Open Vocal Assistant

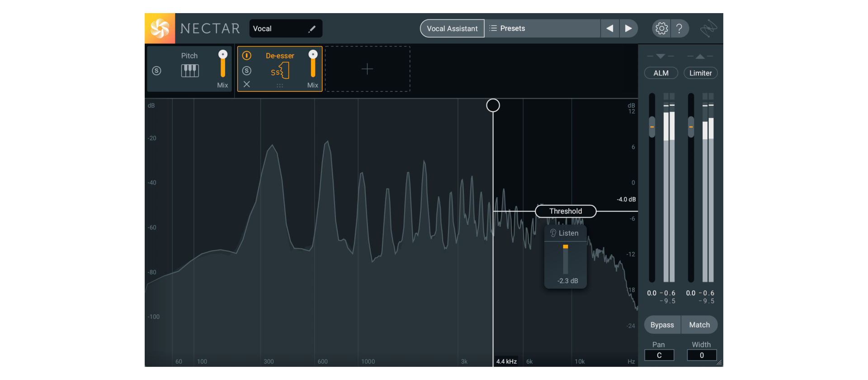coord(452,28)
